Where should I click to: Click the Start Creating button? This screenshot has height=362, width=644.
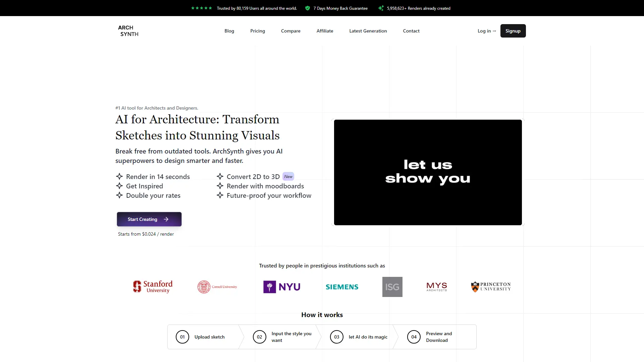[x=149, y=219]
